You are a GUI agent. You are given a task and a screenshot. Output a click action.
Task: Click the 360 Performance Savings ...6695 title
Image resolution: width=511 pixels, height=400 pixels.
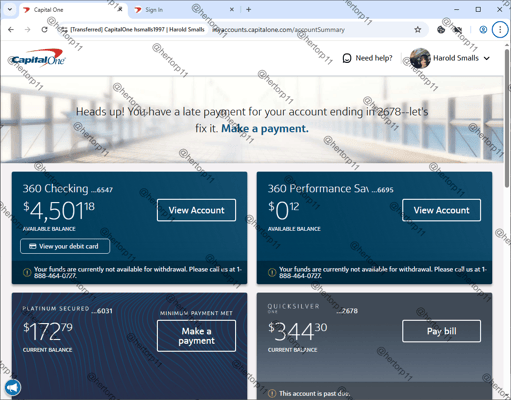(x=330, y=189)
